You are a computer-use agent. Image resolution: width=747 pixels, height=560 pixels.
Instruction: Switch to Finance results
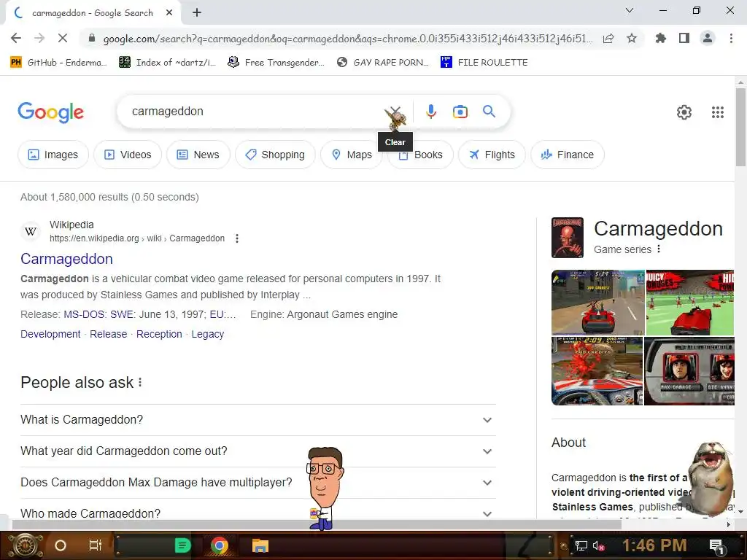(568, 155)
